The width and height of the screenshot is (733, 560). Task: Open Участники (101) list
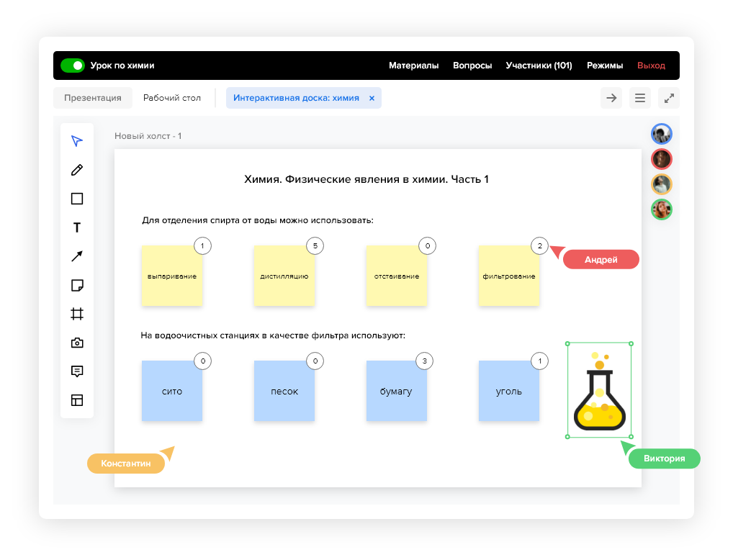(539, 66)
